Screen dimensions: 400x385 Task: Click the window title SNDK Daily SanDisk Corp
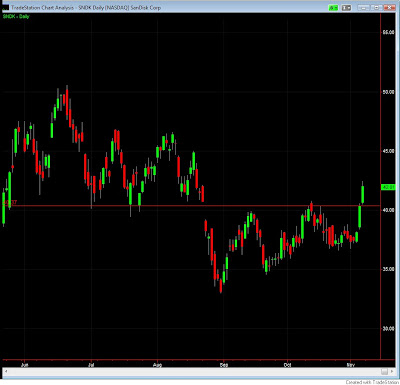pos(86,7)
